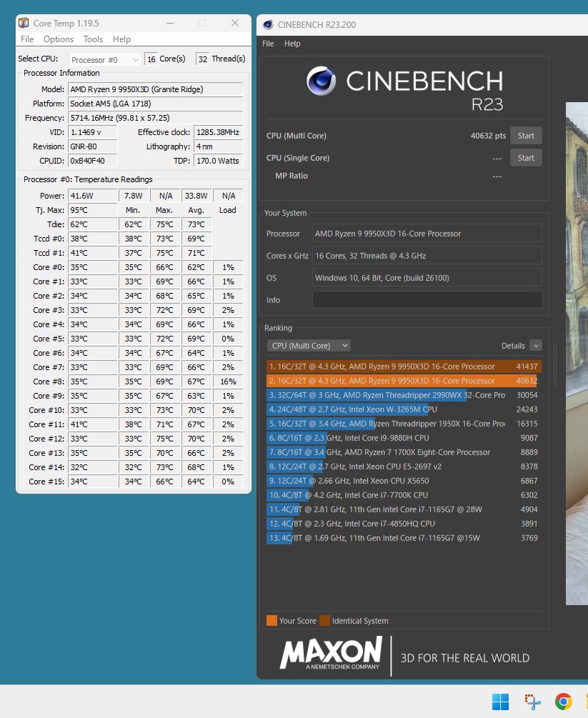Click the Identical System brown legend swatch

324,620
